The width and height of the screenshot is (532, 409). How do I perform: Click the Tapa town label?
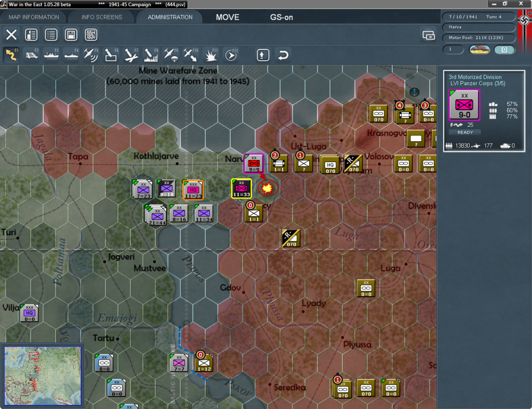78,157
